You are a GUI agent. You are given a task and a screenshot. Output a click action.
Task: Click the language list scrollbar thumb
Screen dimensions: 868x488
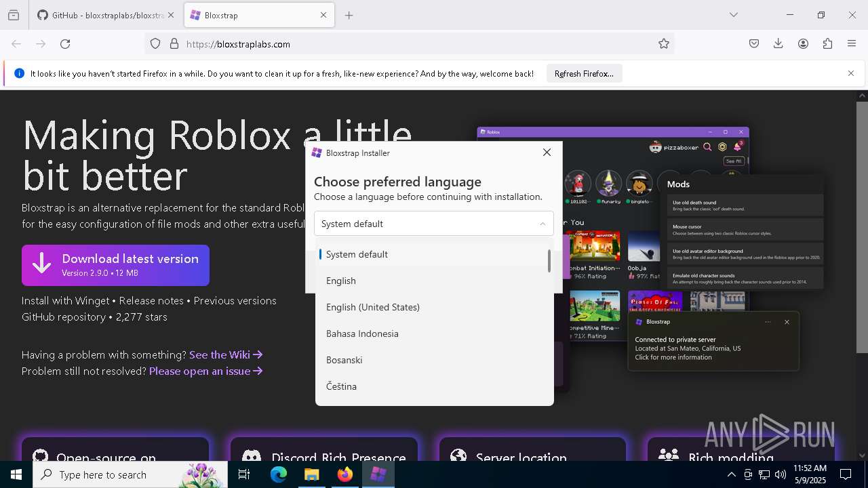pyautogui.click(x=549, y=261)
